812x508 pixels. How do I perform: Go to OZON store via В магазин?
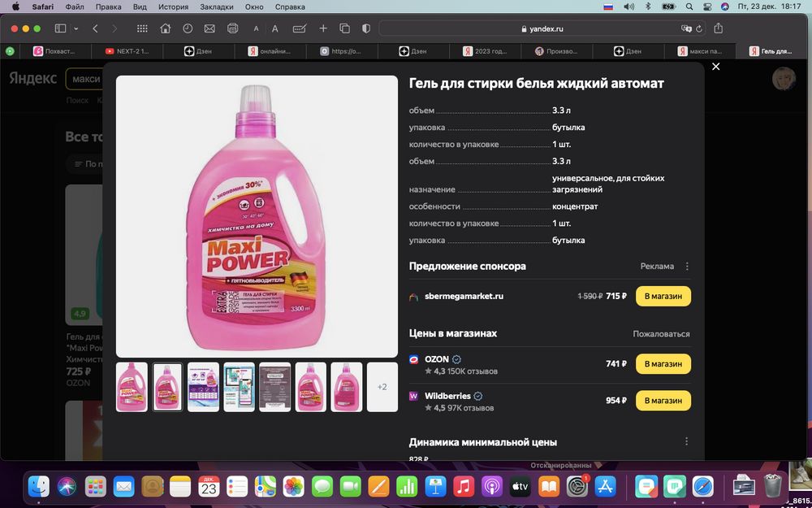[x=663, y=364]
